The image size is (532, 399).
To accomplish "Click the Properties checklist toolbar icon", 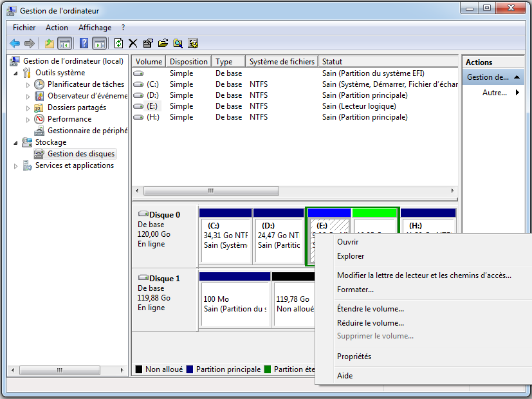I will (148, 43).
